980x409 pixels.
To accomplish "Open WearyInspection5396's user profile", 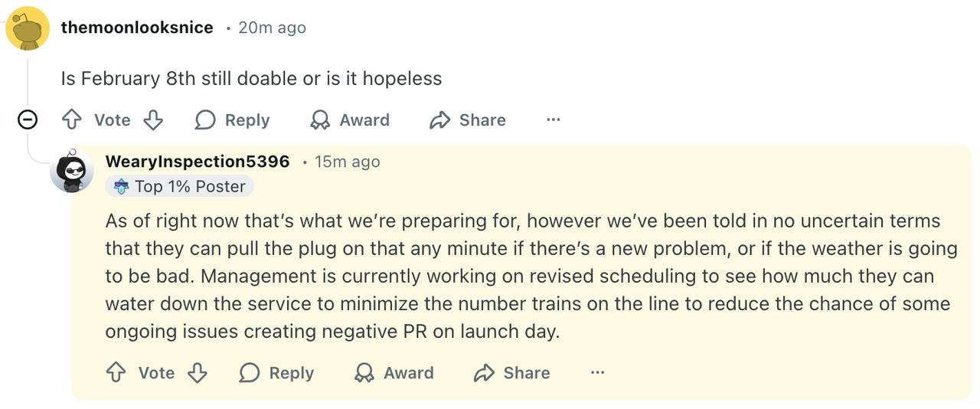I will 198,162.
